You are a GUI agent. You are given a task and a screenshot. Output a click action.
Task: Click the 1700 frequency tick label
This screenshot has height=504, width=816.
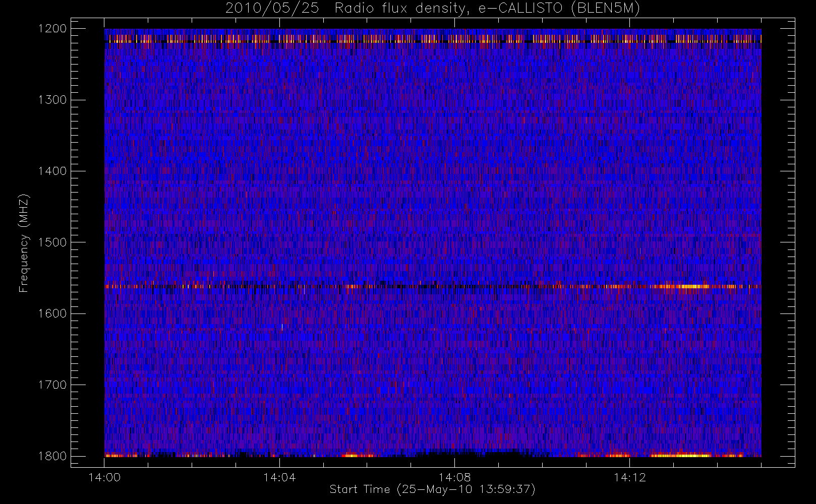[x=52, y=385]
